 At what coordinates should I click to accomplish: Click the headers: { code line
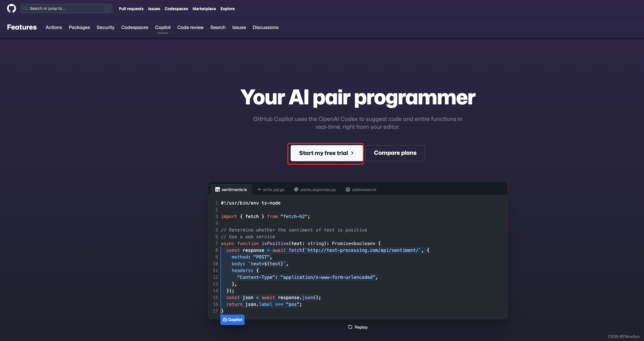(245, 270)
